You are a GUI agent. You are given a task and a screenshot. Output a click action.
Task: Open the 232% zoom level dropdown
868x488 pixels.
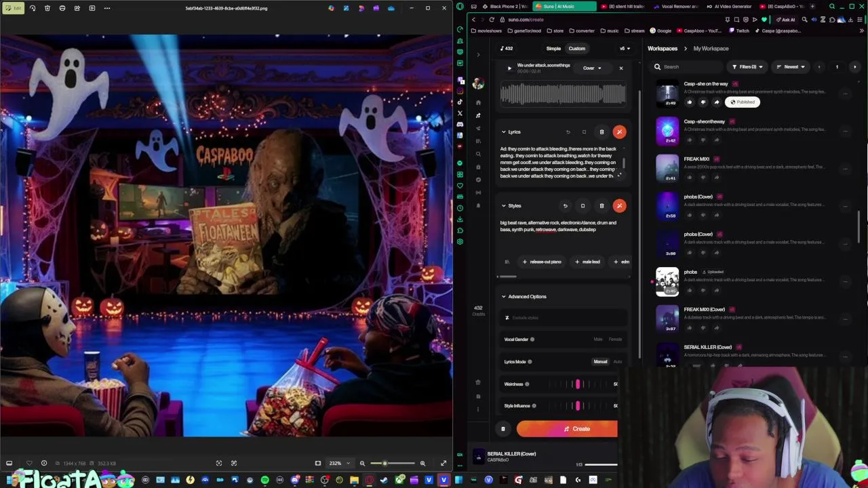[338, 464]
